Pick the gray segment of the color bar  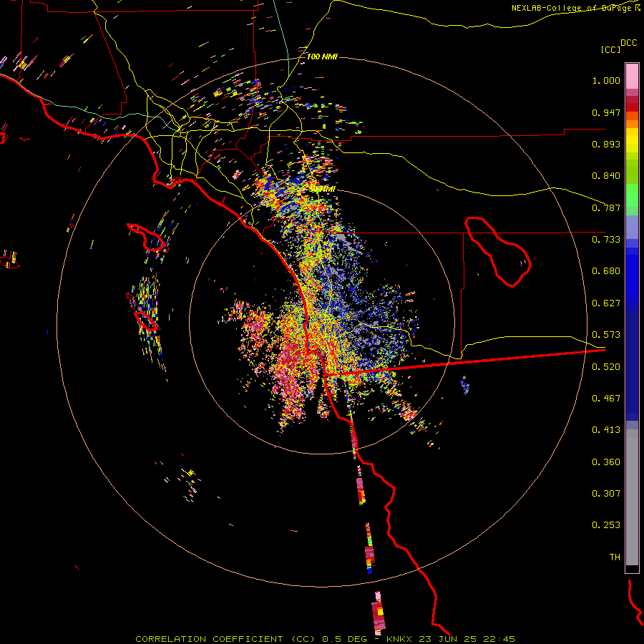632,497
